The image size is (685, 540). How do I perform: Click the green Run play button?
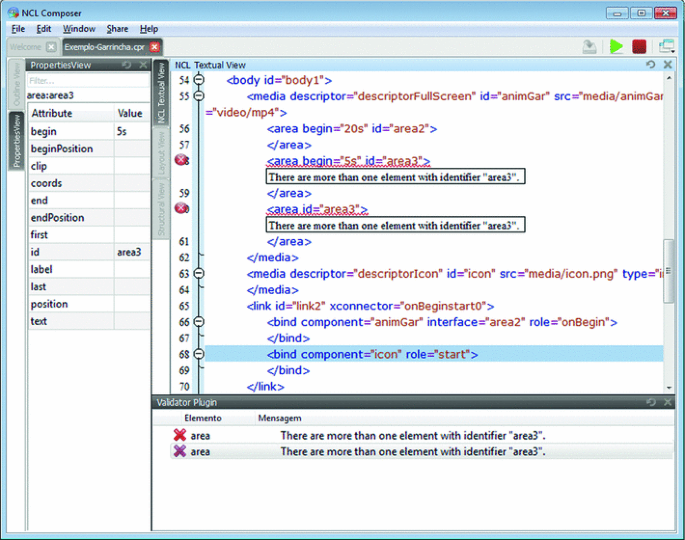point(617,47)
